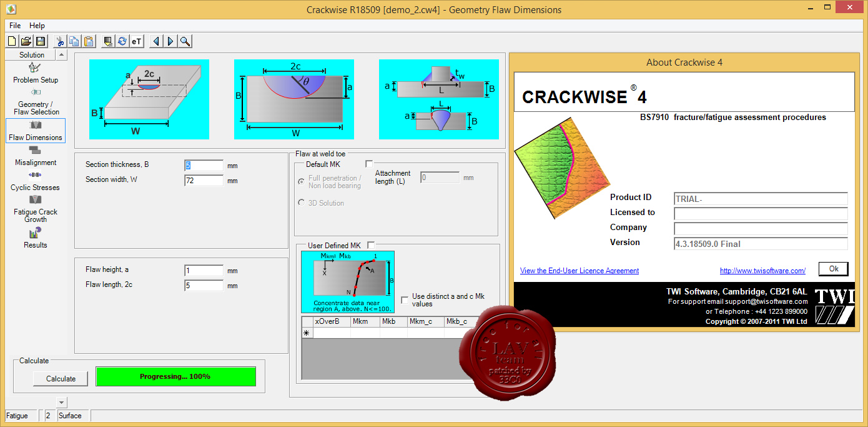Click the xOverB column header
This screenshot has height=427, width=868.
(x=332, y=321)
